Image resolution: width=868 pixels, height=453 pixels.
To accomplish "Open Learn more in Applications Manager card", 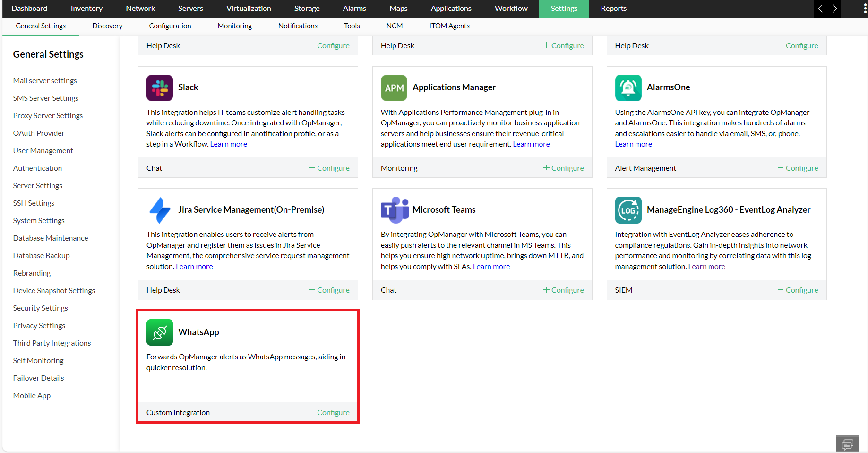I will 532,144.
